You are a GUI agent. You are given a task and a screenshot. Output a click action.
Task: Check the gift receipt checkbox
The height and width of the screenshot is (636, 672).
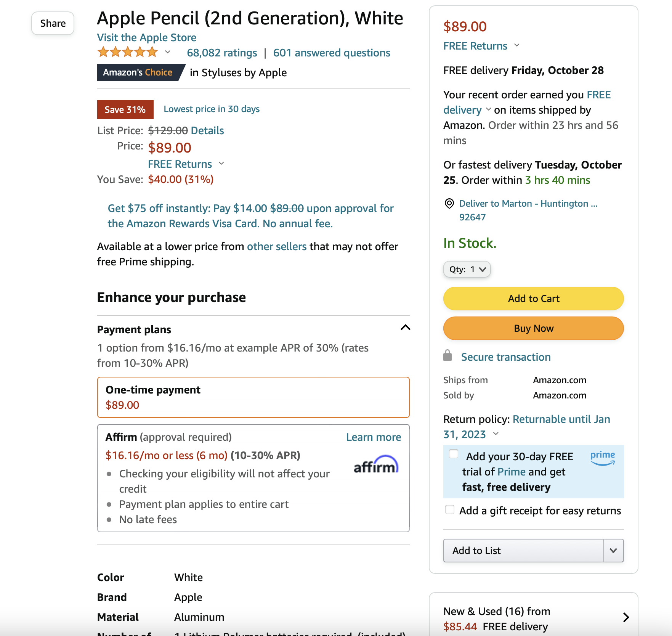tap(450, 510)
